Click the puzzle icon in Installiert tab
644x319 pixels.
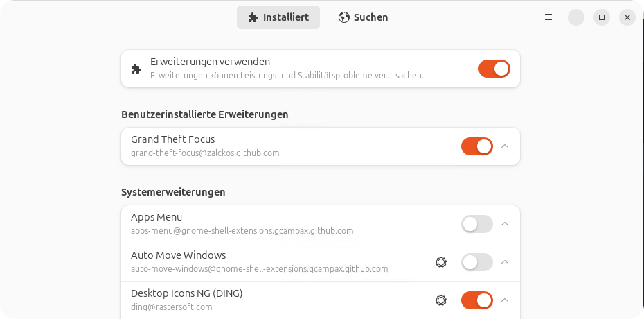coord(253,17)
